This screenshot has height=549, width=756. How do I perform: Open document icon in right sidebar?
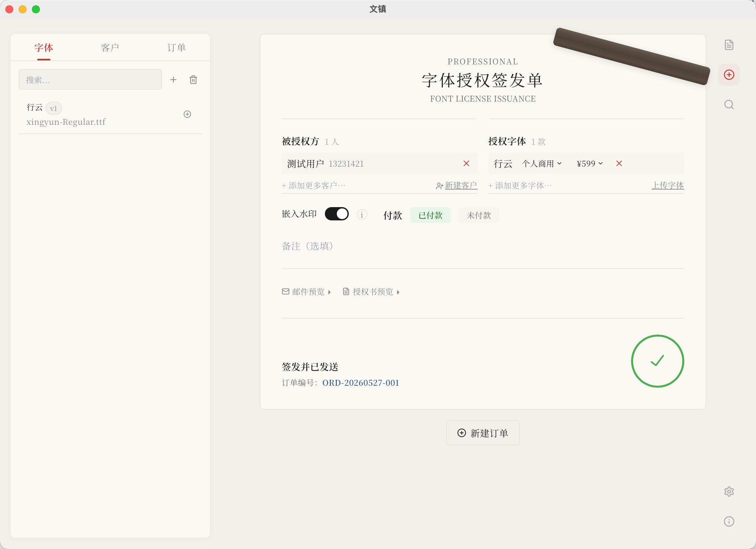click(729, 44)
